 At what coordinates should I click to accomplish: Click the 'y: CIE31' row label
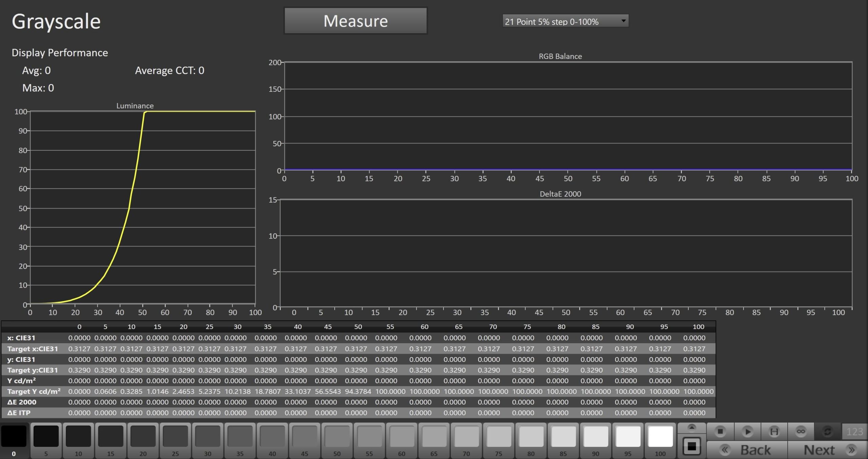point(21,359)
